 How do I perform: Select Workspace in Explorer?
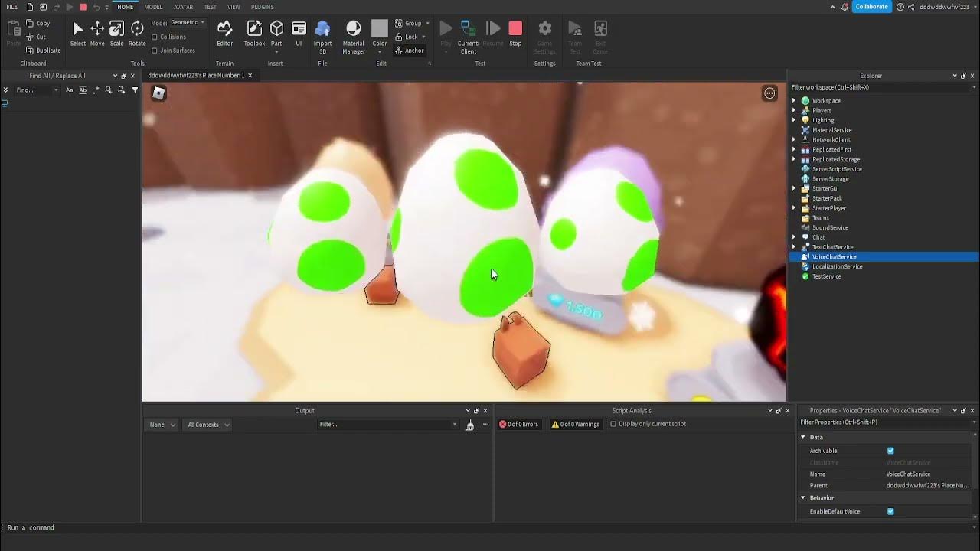click(x=826, y=101)
